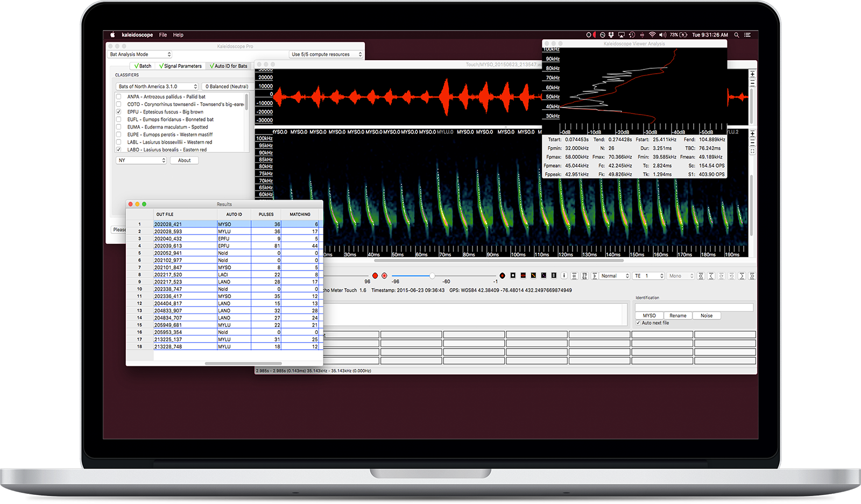Jump to the first file with the double-left arrow
This screenshot has width=861, height=504.
[x=701, y=276]
